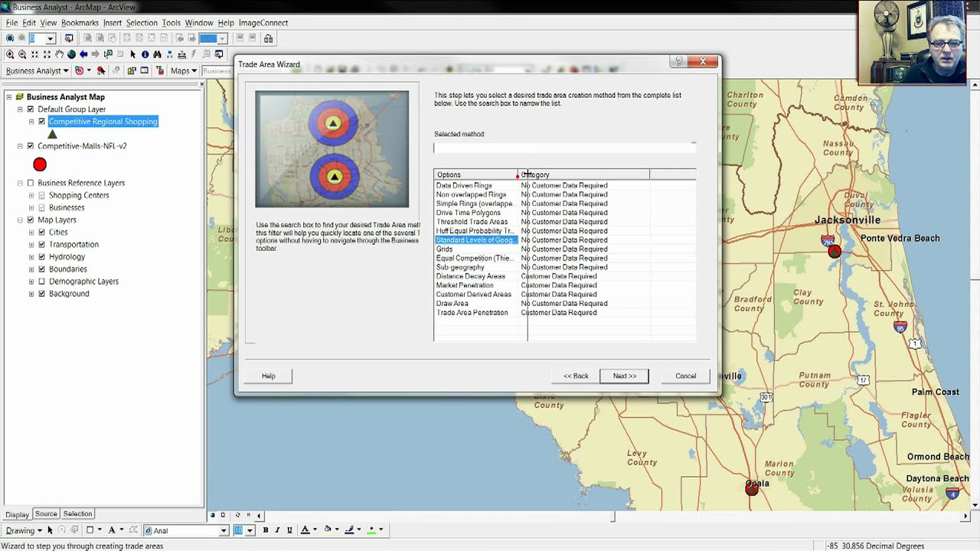Open the Selection menu
Screen dimensions: 980x551
pyautogui.click(x=142, y=23)
